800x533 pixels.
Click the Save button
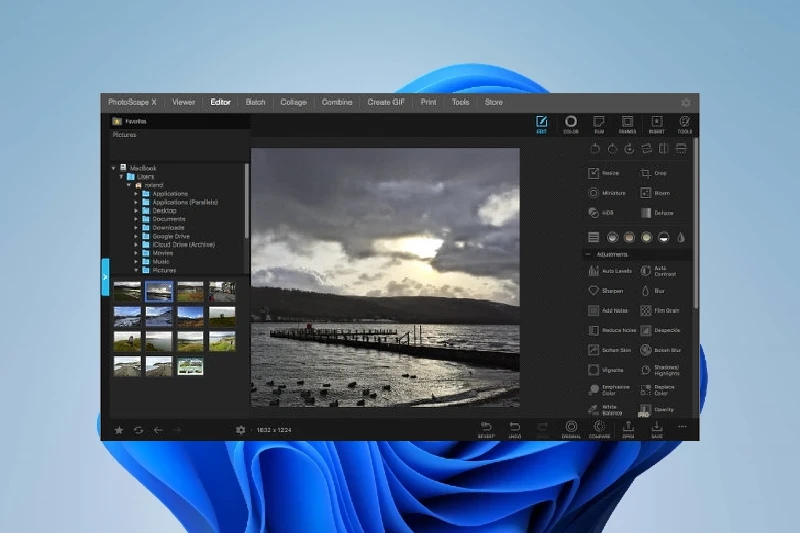(x=657, y=429)
